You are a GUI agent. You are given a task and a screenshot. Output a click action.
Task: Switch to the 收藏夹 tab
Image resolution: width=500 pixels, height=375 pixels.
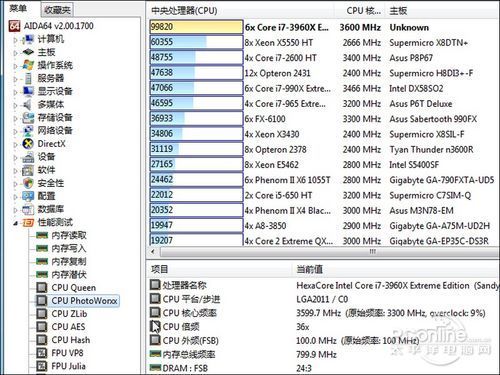pyautogui.click(x=57, y=10)
